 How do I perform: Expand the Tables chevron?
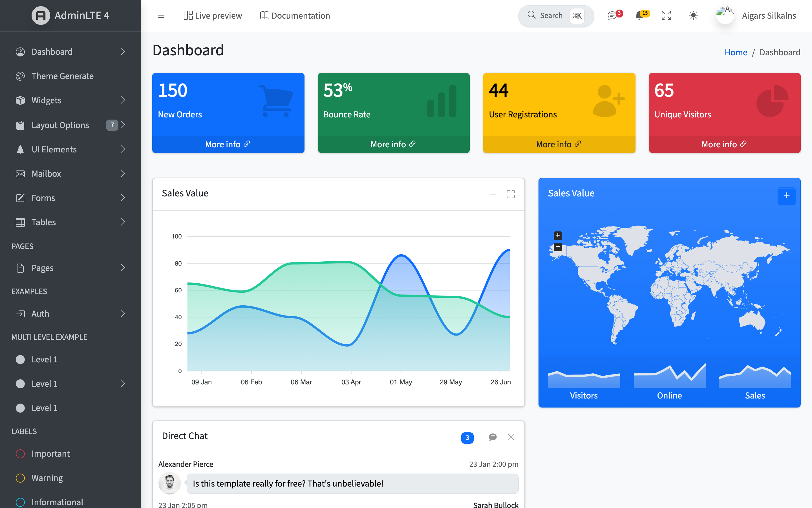coord(123,222)
